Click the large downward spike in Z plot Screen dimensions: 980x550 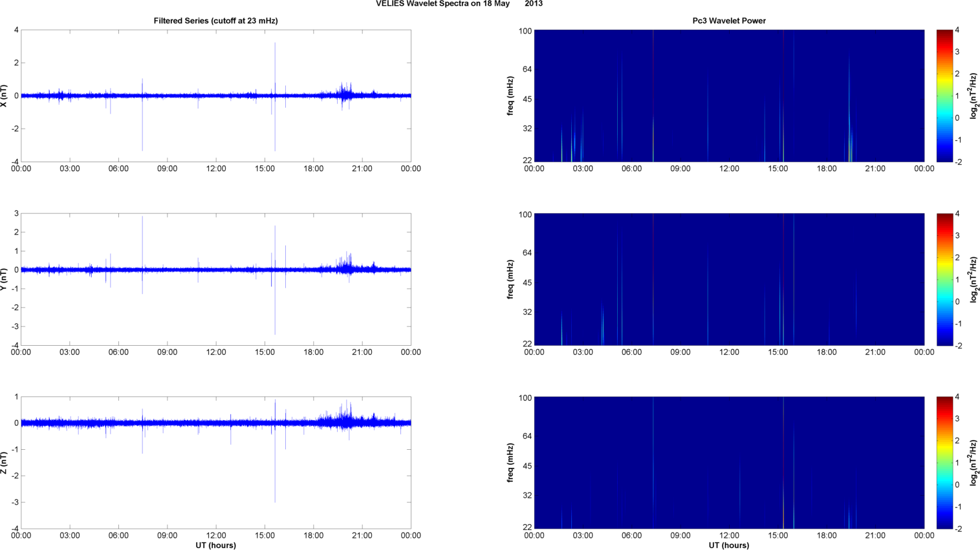[275, 452]
